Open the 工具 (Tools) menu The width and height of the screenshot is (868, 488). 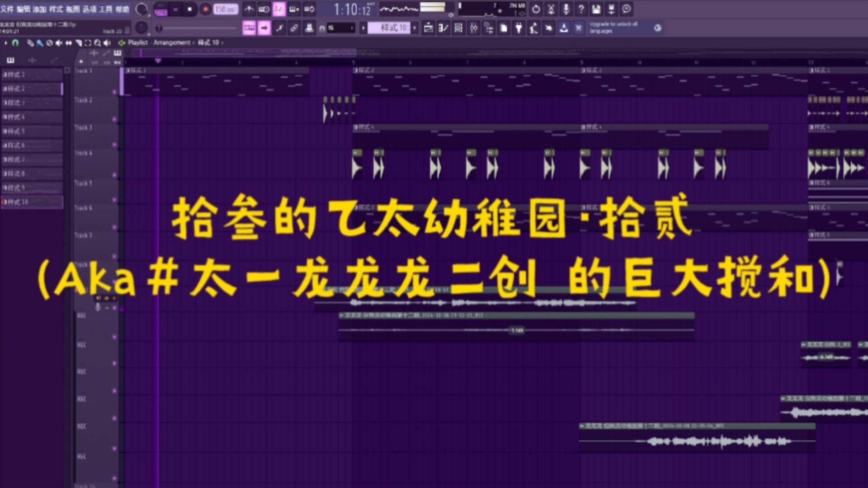point(106,9)
